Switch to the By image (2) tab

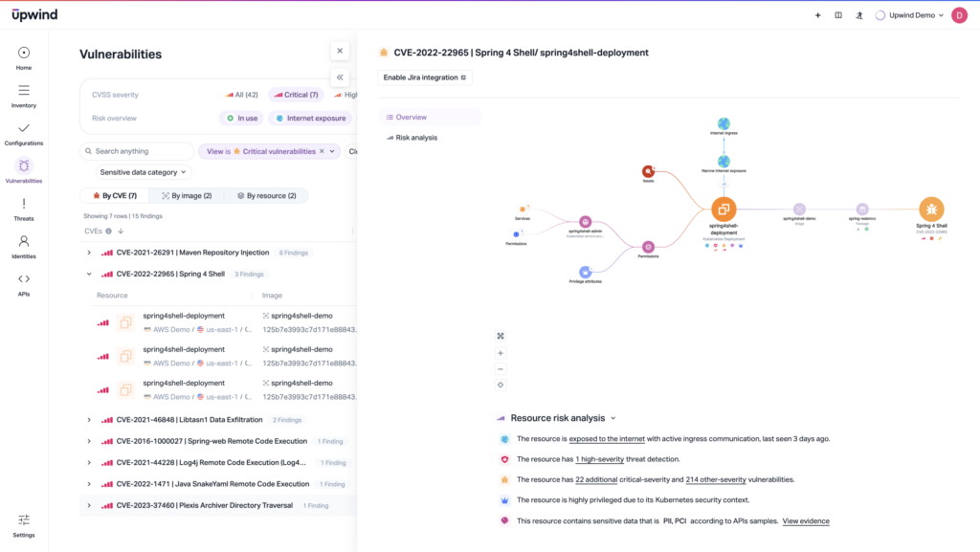click(187, 195)
